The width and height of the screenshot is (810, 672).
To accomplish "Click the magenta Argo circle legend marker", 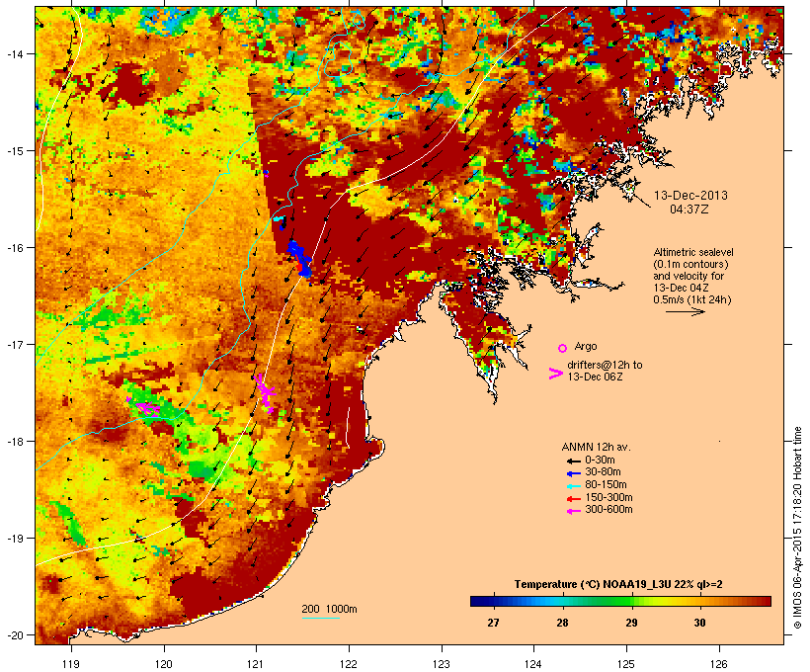I will 563,348.
